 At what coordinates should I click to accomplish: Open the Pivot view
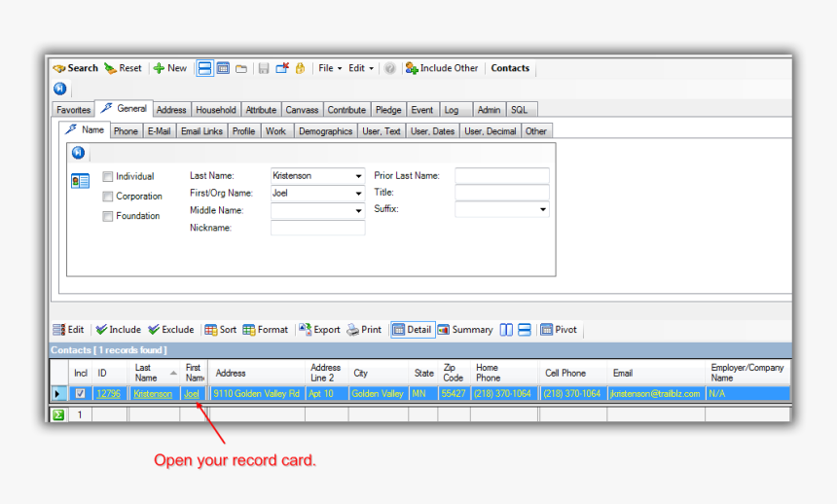[559, 330]
